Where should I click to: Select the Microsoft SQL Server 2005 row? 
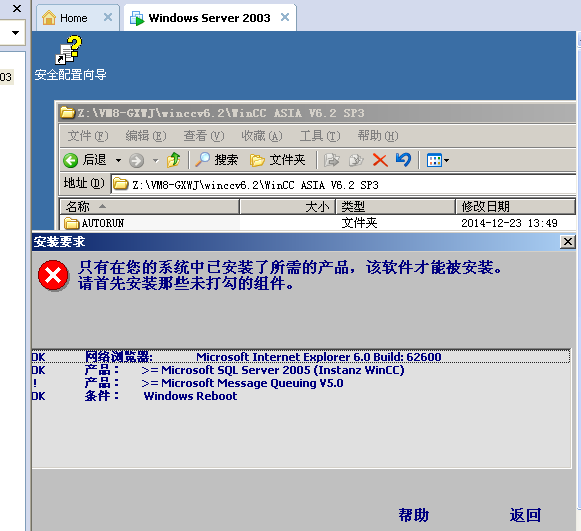[x=301, y=370]
